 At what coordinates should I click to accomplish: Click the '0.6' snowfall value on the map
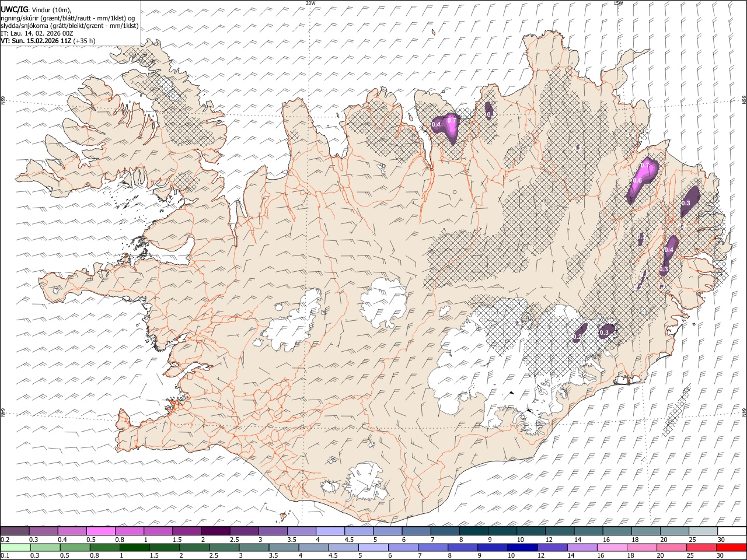click(x=637, y=181)
